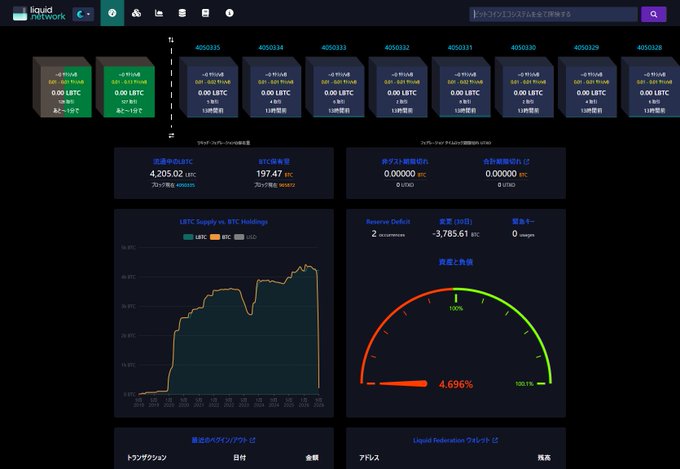680x469 pixels.
Task: Select the block cube under 4050335
Action: (x=209, y=87)
